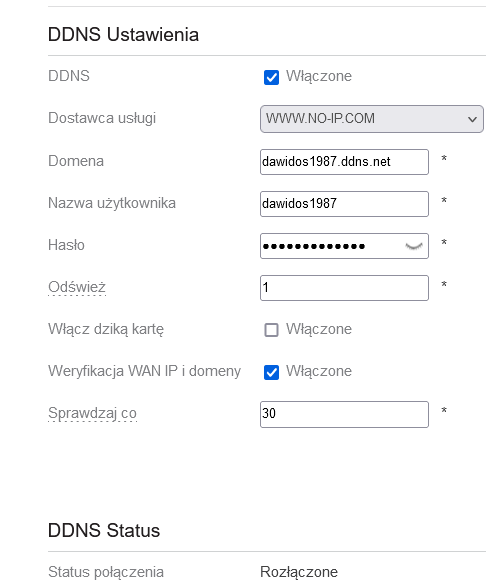This screenshot has height=586, width=486.
Task: Click Włączone label beside DDNS checkbox
Action: click(x=319, y=76)
